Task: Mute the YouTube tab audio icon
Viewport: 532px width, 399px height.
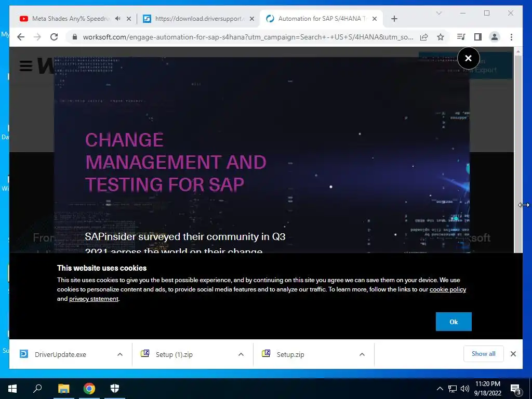Action: point(118,19)
